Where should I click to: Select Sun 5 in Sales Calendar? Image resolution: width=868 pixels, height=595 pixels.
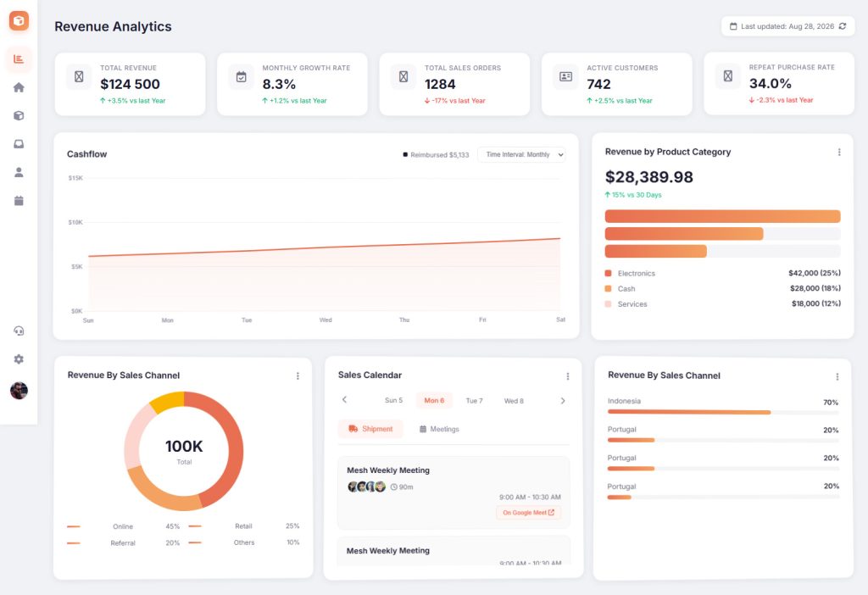[393, 400]
